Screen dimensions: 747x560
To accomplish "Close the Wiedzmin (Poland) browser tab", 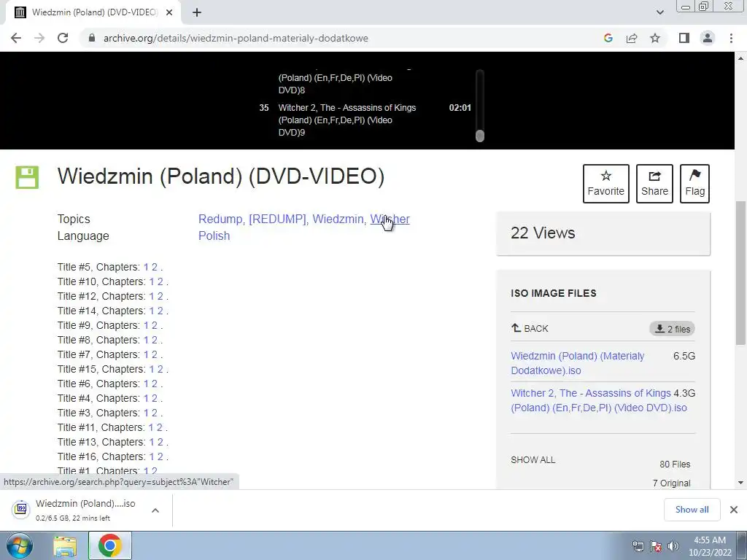I will [x=169, y=12].
